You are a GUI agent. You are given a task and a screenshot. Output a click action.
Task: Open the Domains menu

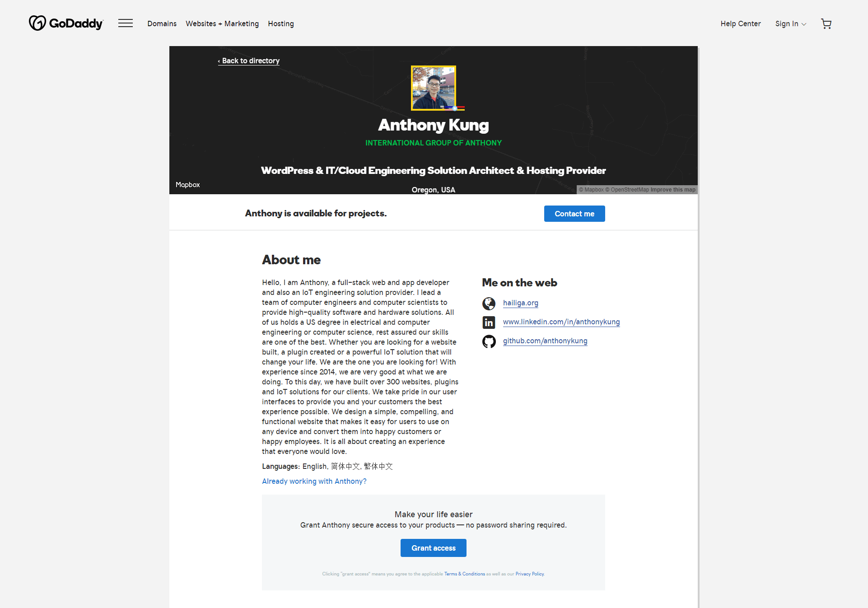click(162, 23)
